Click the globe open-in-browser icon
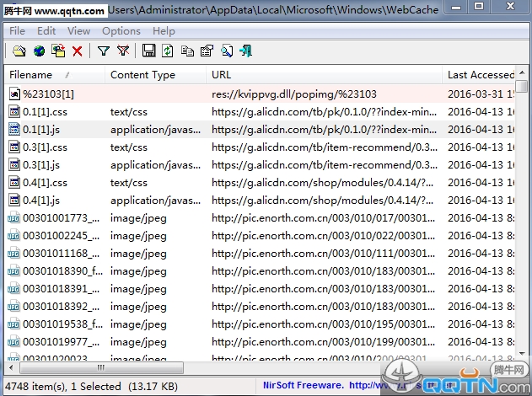The width and height of the screenshot is (532, 396). (x=39, y=51)
